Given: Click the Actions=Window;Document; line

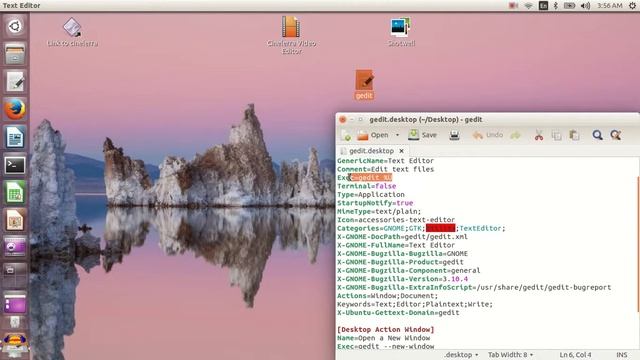Looking at the screenshot, I should pos(387,296).
